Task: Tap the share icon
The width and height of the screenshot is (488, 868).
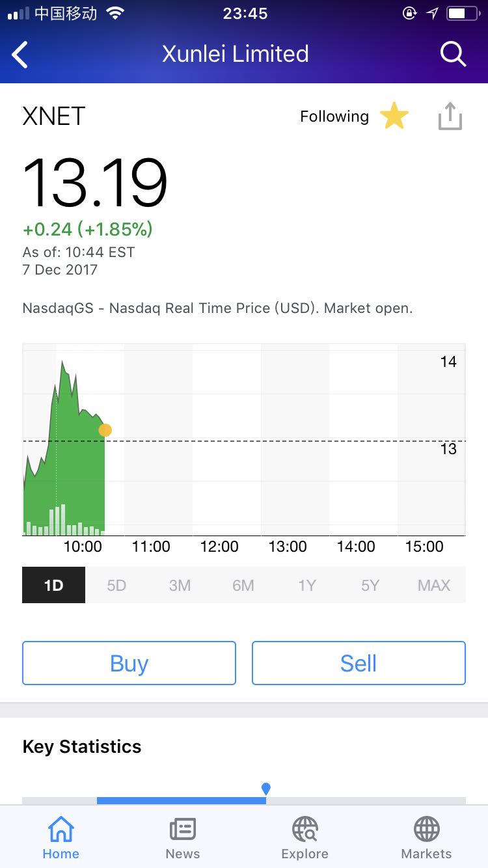Action: point(450,117)
